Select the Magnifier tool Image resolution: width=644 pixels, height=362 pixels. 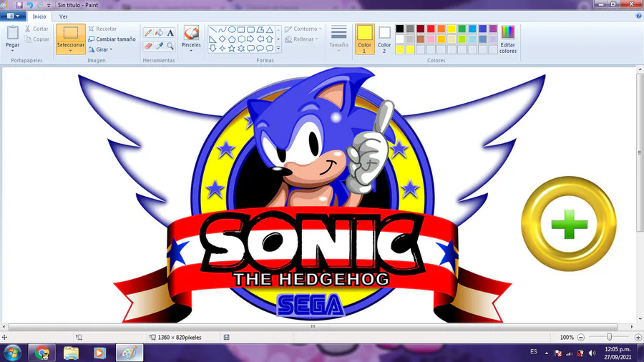click(170, 46)
